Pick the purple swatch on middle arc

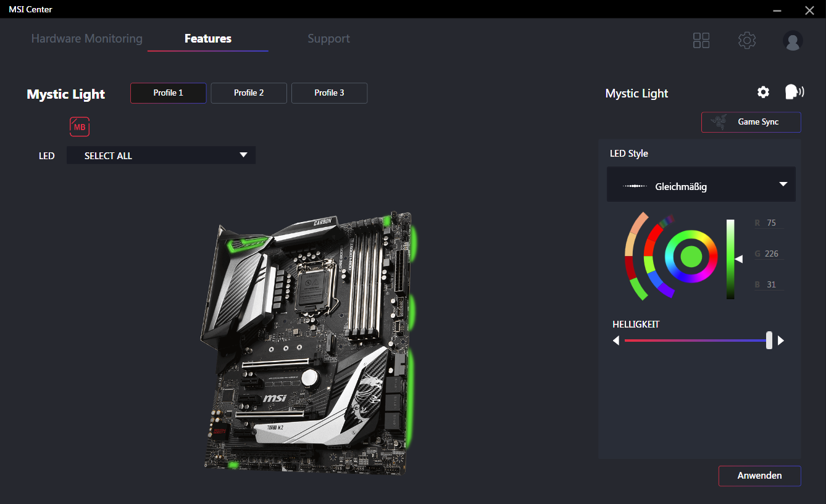(667, 290)
